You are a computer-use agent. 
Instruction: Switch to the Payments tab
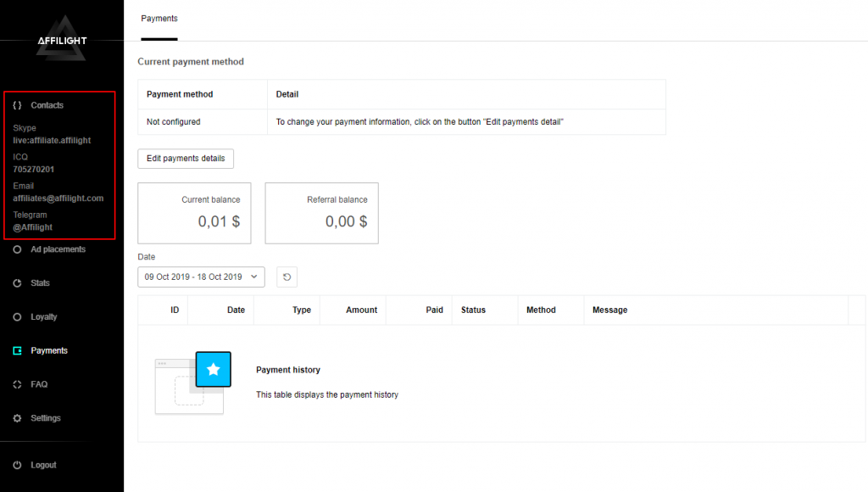pos(159,19)
